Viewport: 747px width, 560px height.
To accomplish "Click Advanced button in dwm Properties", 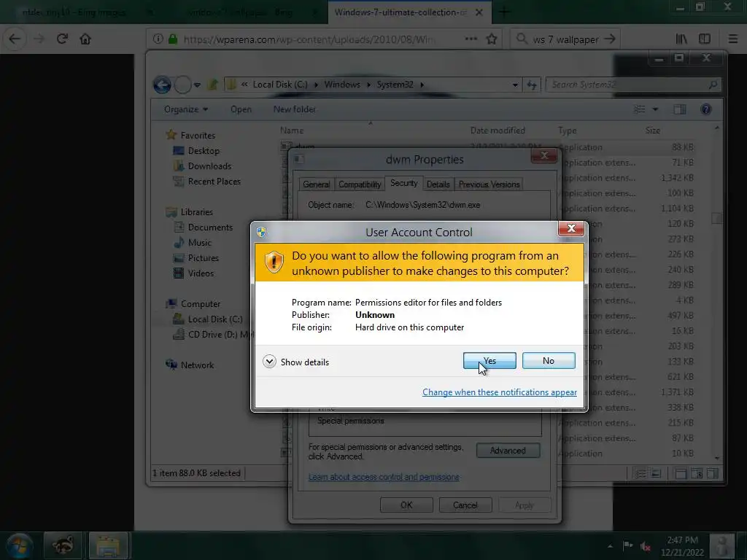I will (508, 451).
